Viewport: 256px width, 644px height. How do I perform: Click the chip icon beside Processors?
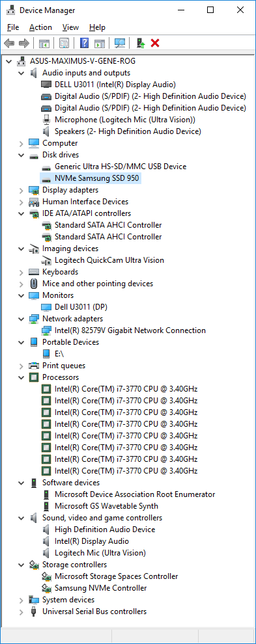click(34, 377)
